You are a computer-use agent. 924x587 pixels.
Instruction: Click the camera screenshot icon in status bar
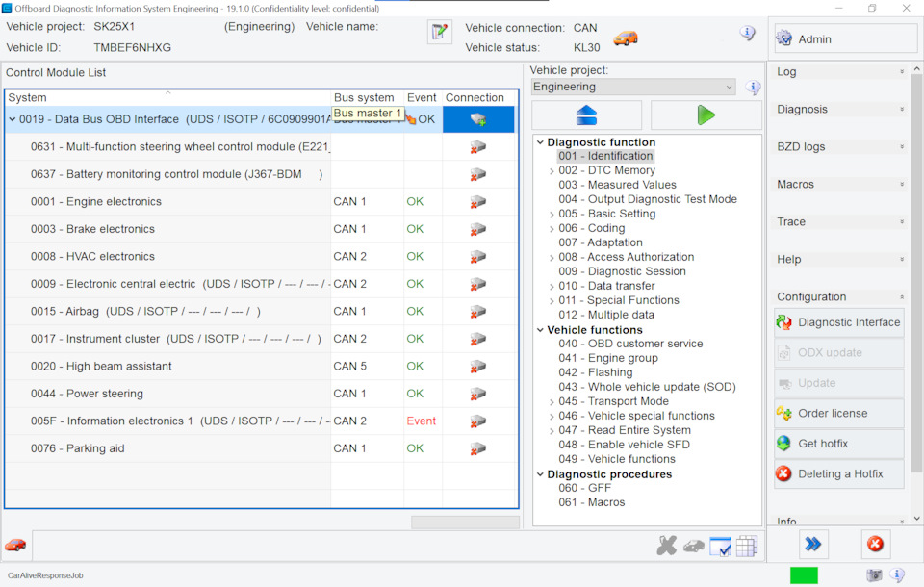(x=875, y=575)
